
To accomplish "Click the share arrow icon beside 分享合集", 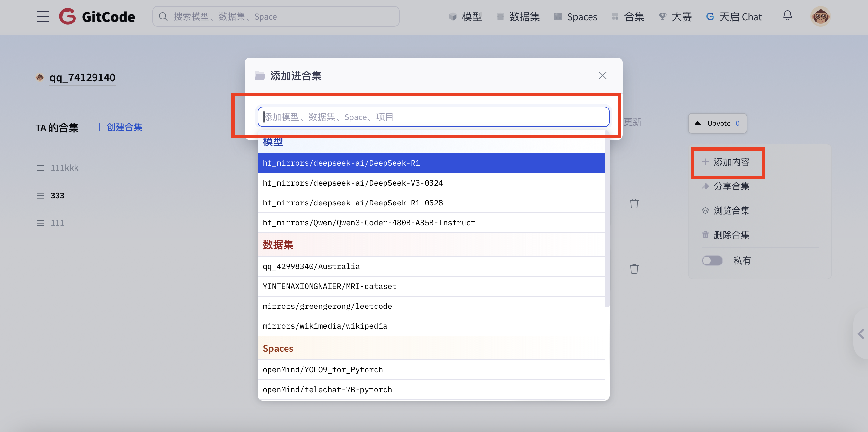I will coord(705,186).
